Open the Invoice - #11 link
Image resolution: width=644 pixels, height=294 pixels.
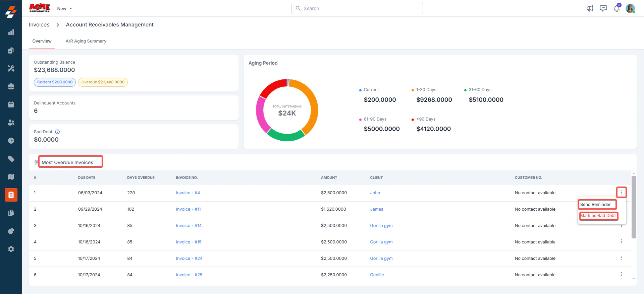pos(188,209)
